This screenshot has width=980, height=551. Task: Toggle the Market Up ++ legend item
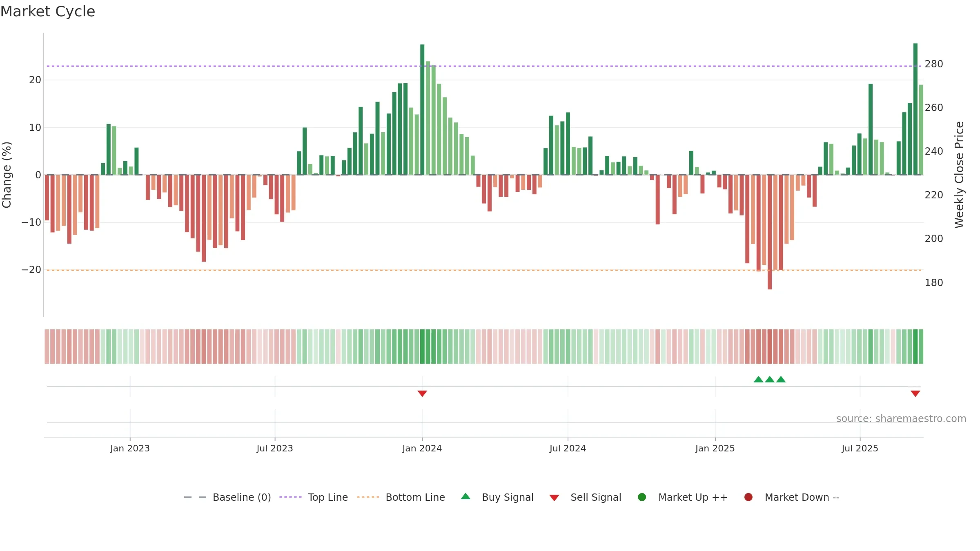click(683, 497)
